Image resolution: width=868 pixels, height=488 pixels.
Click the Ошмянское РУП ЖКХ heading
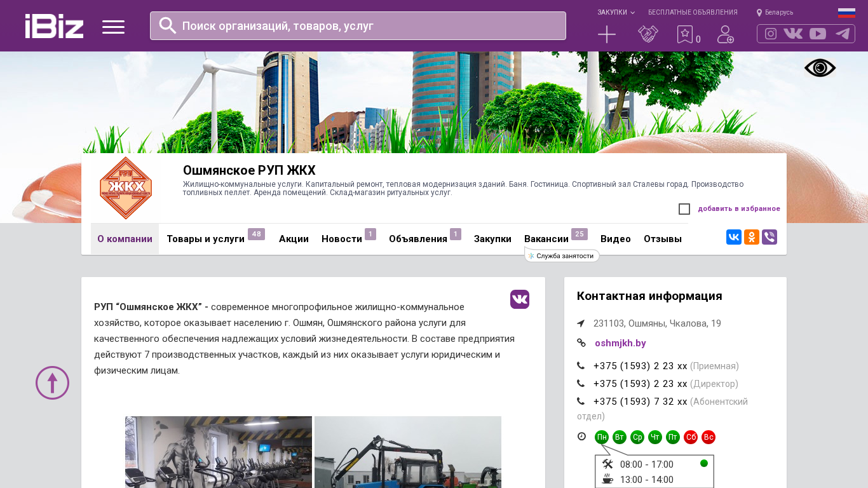point(249,170)
